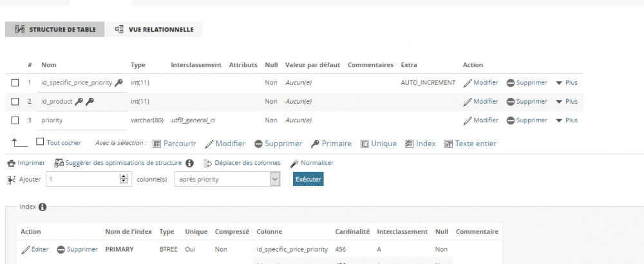Screen dimensions: 644x264
Task: Click the delete icon for id_specific_price_priority row
Action: [511, 83]
